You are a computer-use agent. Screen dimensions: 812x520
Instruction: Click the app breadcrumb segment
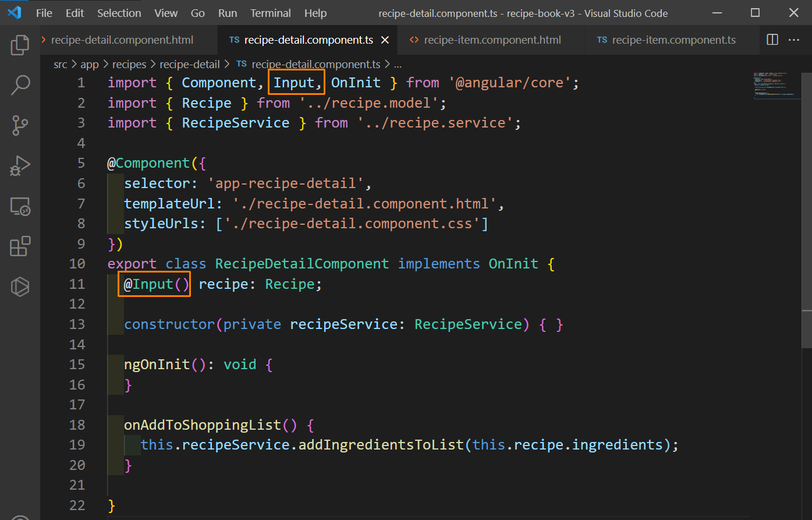[90, 65]
